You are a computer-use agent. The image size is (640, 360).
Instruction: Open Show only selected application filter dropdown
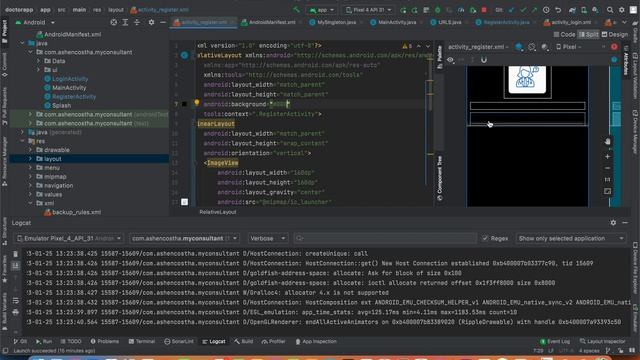571,238
